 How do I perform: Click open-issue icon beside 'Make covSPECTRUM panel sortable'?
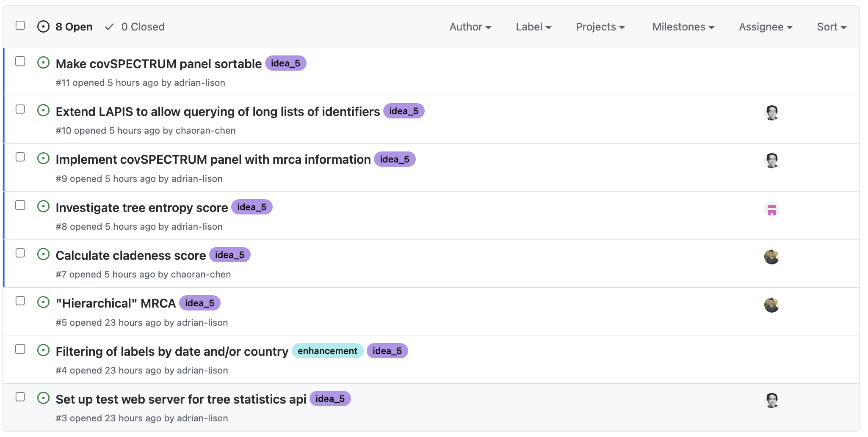pos(43,63)
